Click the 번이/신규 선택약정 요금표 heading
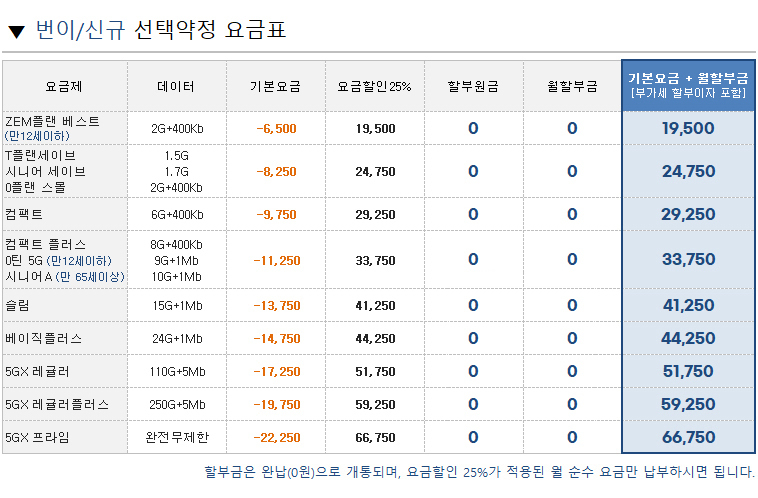 pyautogui.click(x=160, y=30)
